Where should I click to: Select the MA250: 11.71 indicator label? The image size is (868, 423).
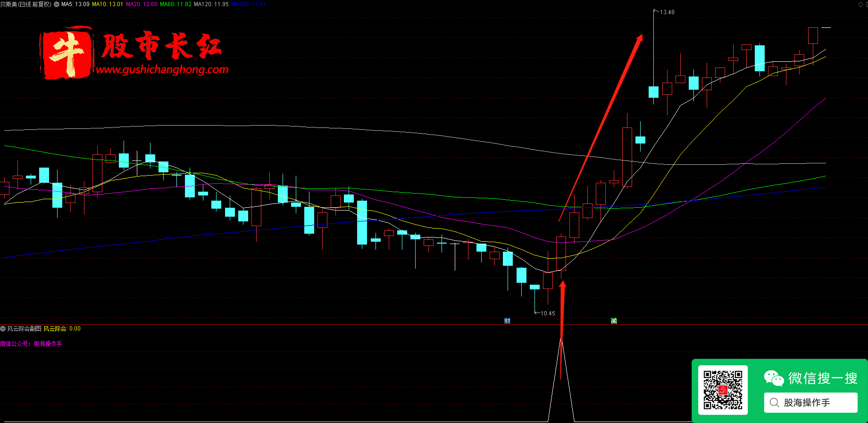click(x=248, y=4)
